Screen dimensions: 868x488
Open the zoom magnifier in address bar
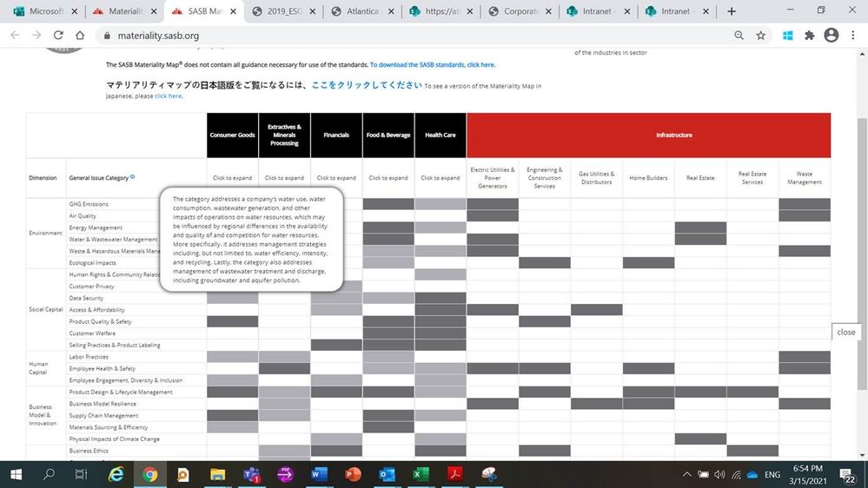[x=739, y=36]
